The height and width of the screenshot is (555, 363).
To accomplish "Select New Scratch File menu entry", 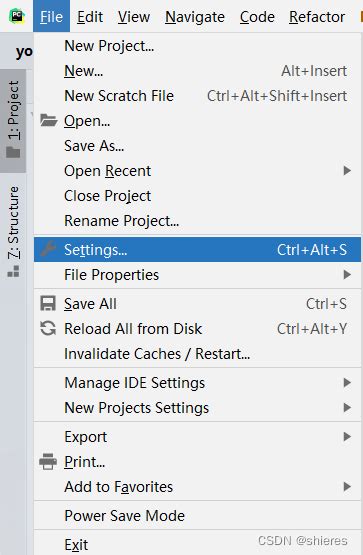I will pos(197,96).
